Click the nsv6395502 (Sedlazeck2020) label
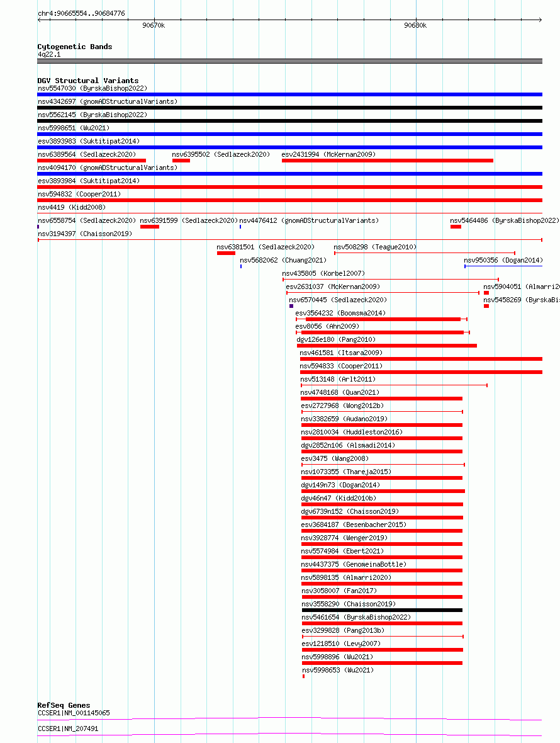The height and width of the screenshot is (743, 560). 221,154
